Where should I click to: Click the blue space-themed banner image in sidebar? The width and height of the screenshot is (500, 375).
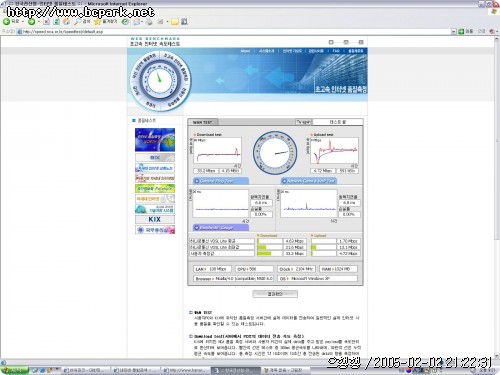click(155, 140)
